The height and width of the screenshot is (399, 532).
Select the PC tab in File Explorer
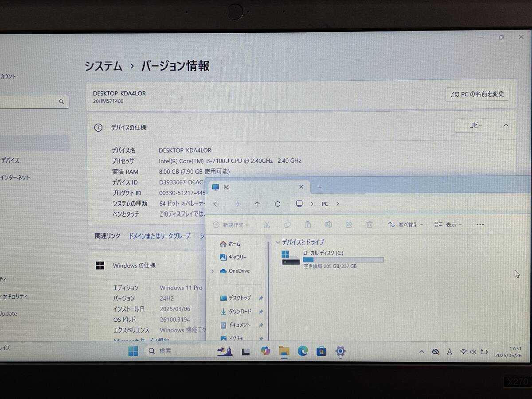[258, 187]
